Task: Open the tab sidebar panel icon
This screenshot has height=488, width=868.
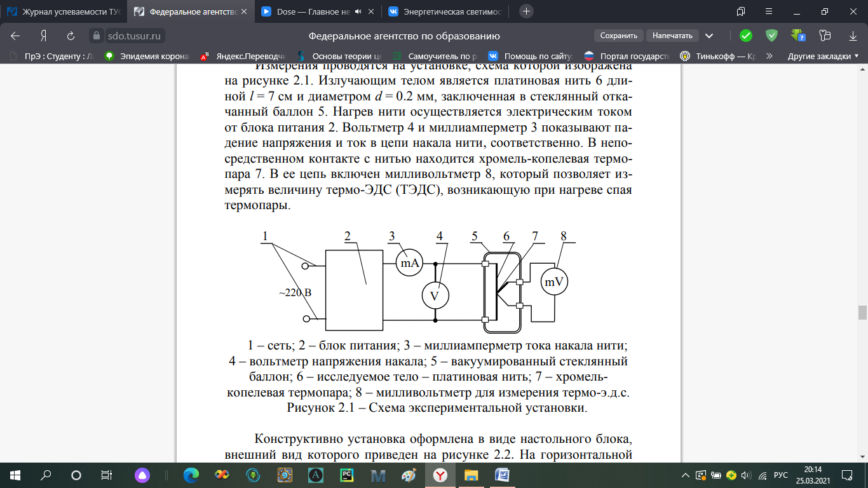Action: tap(740, 11)
